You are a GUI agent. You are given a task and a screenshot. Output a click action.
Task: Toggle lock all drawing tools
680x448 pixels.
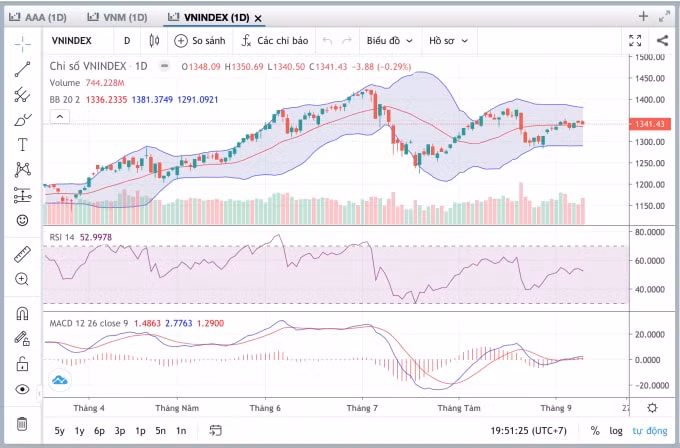click(x=23, y=363)
